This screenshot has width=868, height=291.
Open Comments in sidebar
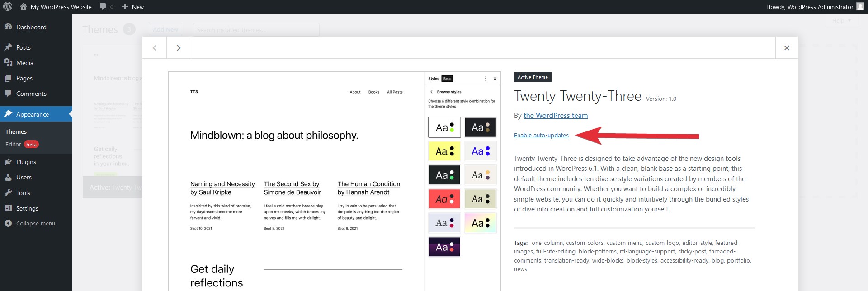36,94
